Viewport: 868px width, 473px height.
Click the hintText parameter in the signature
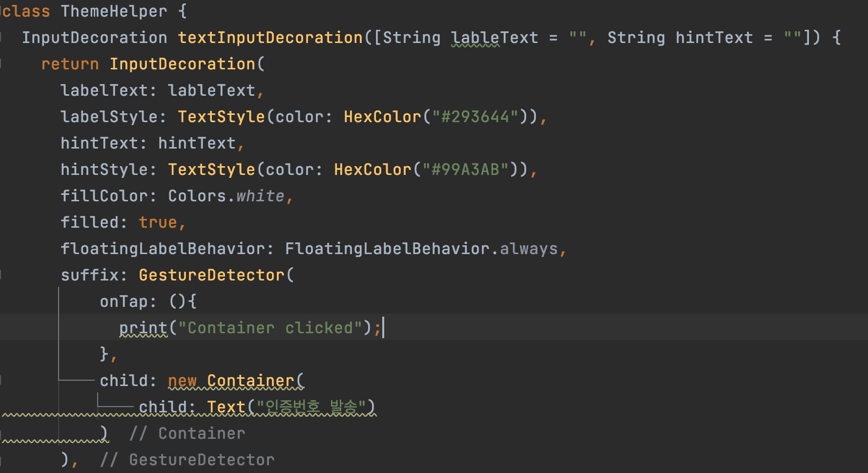tap(714, 38)
